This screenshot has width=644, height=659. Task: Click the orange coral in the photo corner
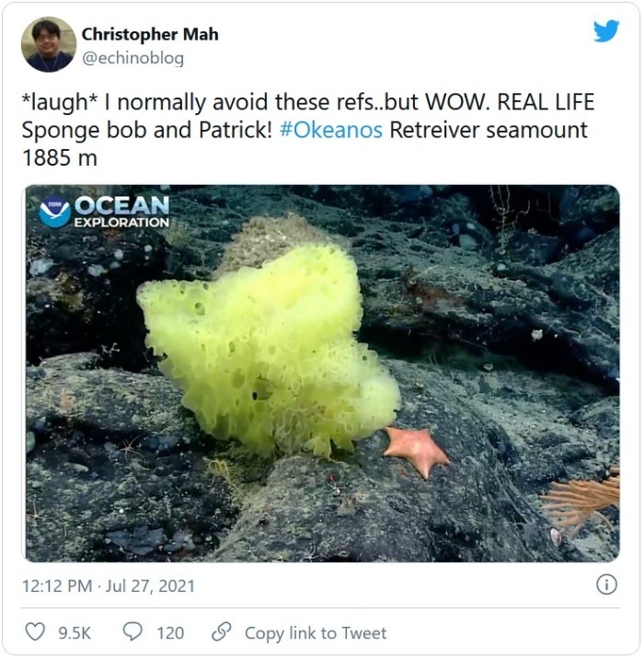coord(580,502)
